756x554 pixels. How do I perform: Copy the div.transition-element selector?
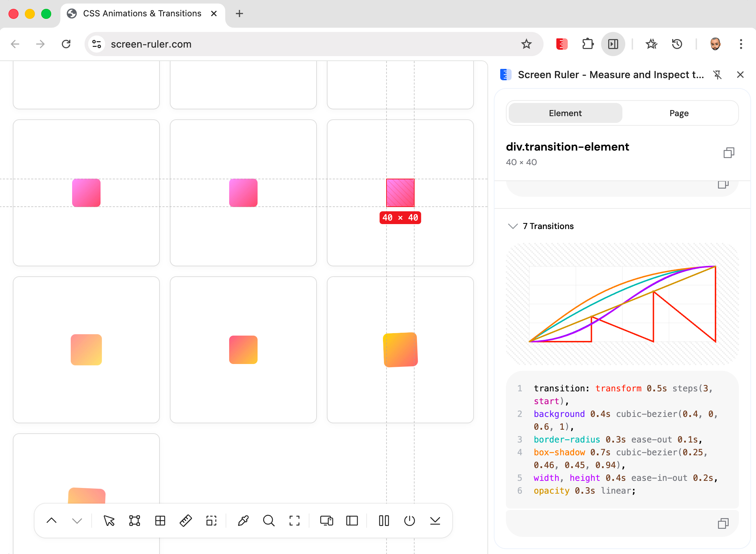pos(729,153)
